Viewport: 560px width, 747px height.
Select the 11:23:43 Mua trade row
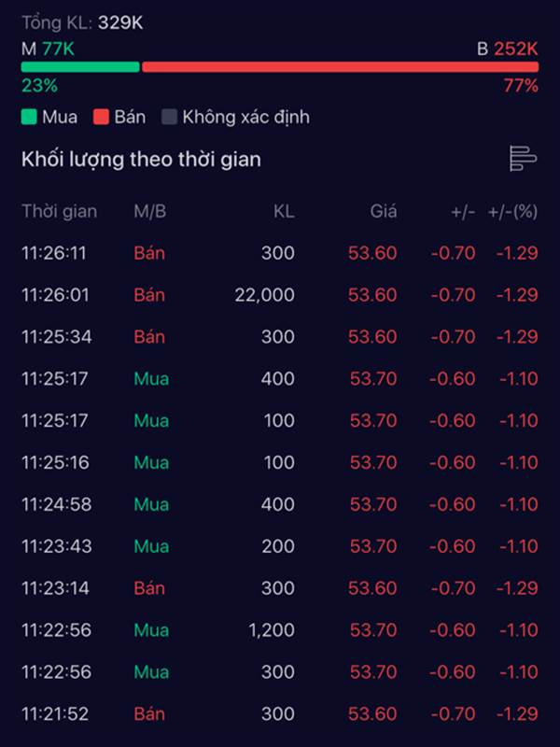tap(280, 546)
